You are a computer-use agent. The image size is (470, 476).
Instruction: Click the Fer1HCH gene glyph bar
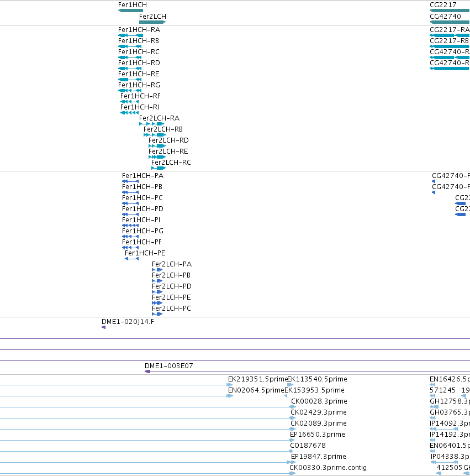coord(130,11)
